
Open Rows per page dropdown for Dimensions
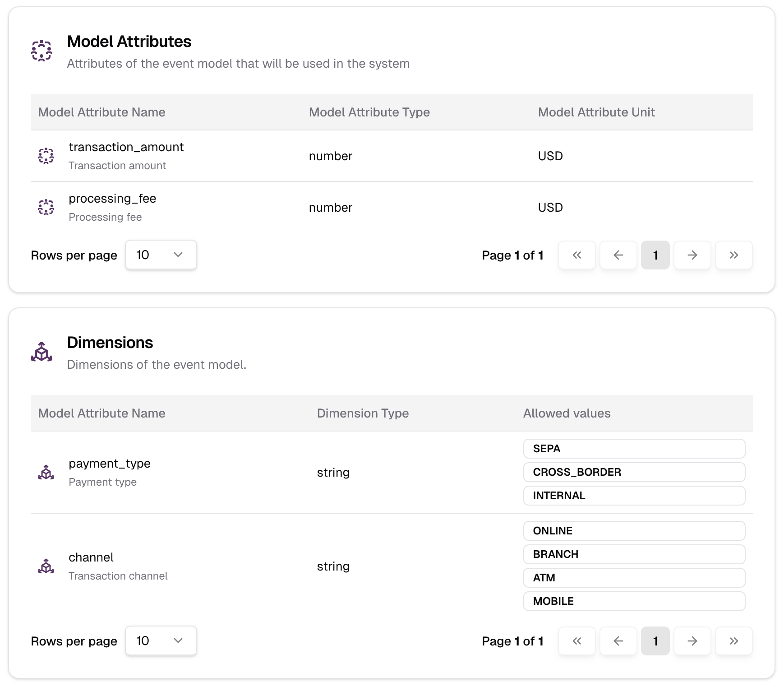[x=161, y=641]
